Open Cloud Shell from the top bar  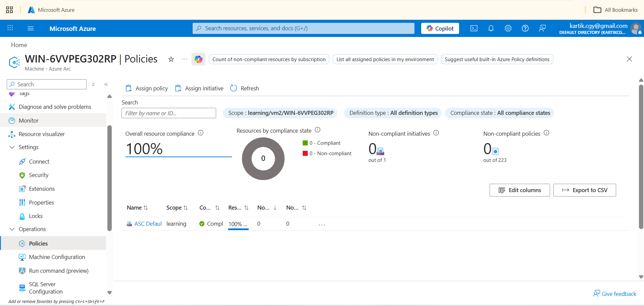pyautogui.click(x=474, y=28)
